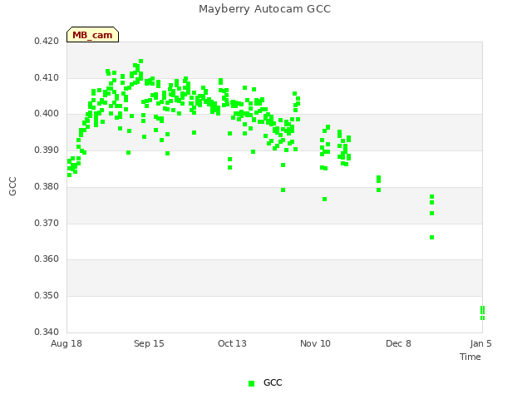This screenshot has height=399, width=532.
Task: Click the 0.400 y-axis value
Action: (47, 113)
